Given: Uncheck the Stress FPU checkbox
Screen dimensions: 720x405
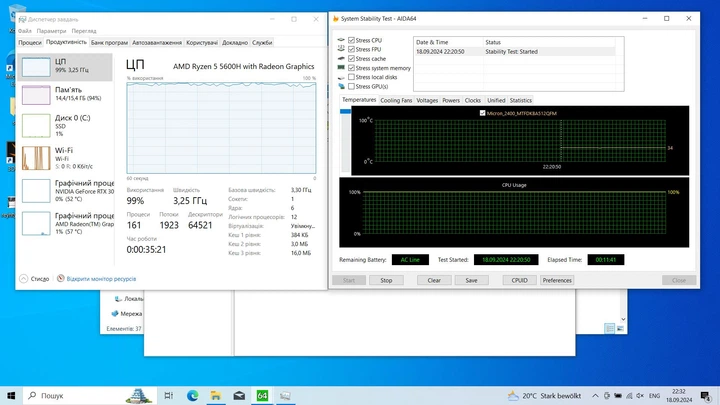Looking at the screenshot, I should point(351,49).
